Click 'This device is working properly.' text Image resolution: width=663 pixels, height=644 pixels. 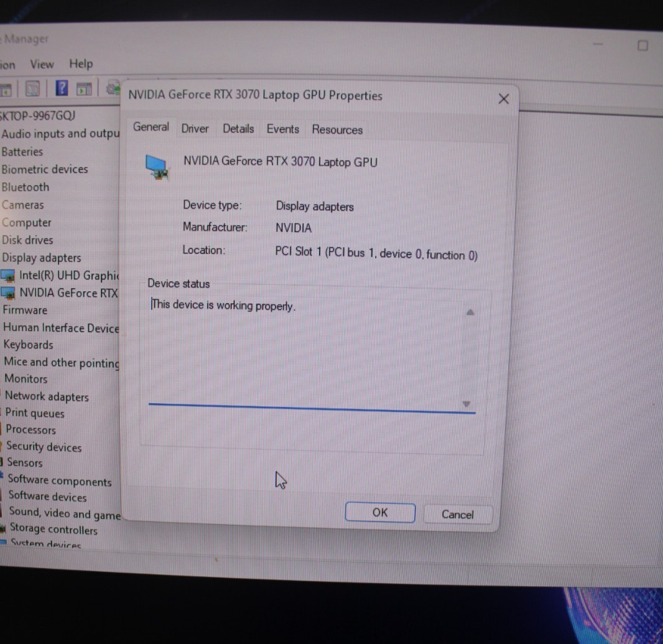(x=223, y=305)
